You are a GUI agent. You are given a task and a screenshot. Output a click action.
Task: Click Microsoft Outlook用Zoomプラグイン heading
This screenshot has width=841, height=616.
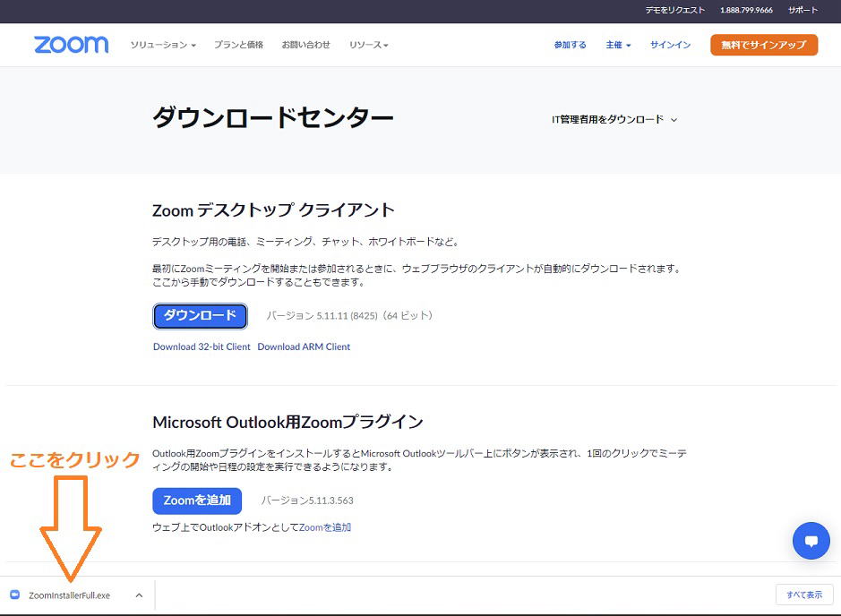(288, 422)
